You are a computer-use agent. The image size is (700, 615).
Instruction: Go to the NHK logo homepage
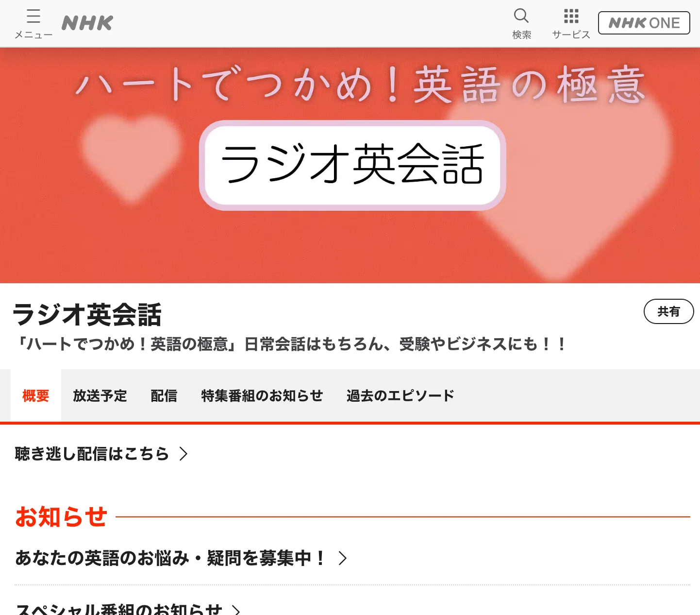point(87,23)
